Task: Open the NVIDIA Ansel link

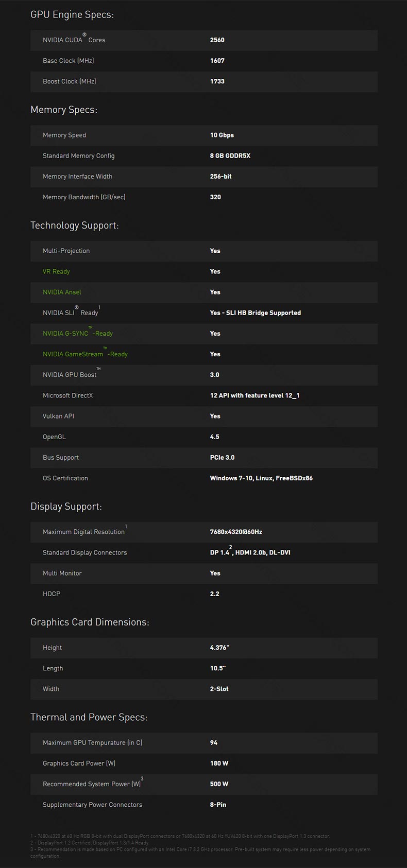Action: pos(62,292)
